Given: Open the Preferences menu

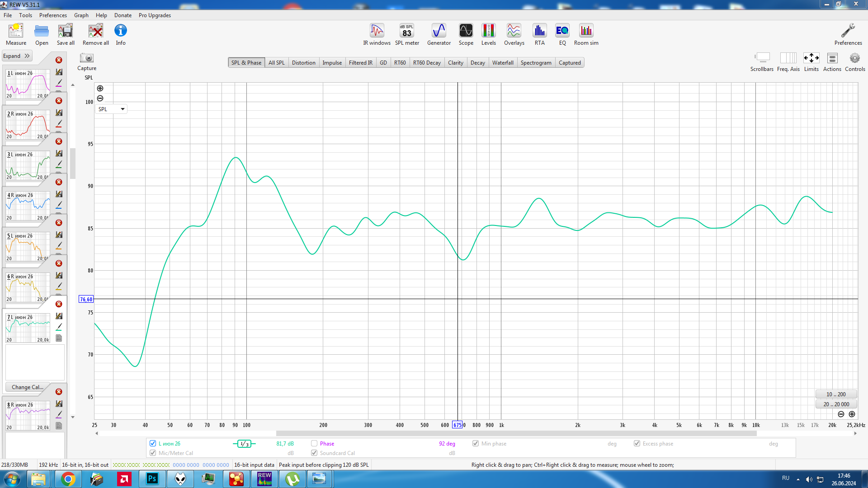Looking at the screenshot, I should tap(53, 15).
